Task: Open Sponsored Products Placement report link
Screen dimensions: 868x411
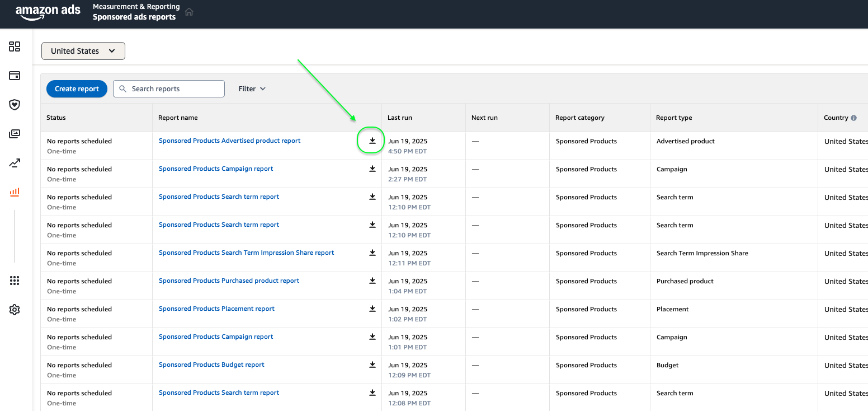Action: (x=216, y=309)
